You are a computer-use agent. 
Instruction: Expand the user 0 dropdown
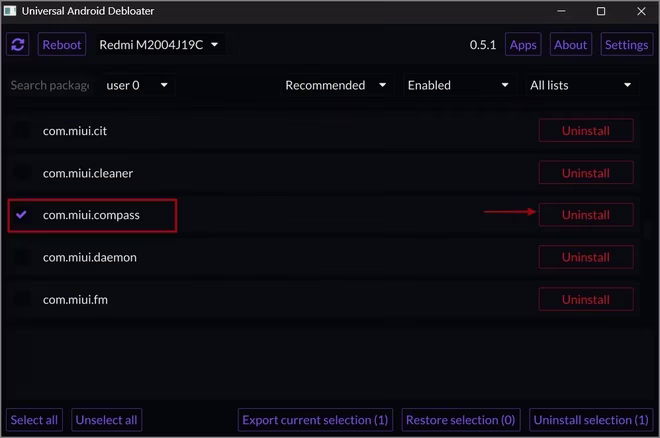click(137, 85)
